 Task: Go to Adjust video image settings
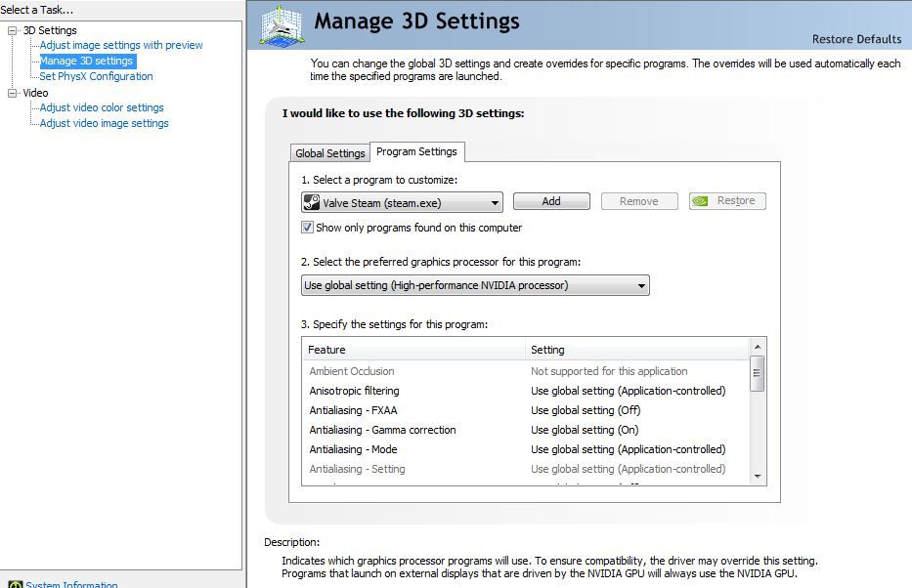104,123
